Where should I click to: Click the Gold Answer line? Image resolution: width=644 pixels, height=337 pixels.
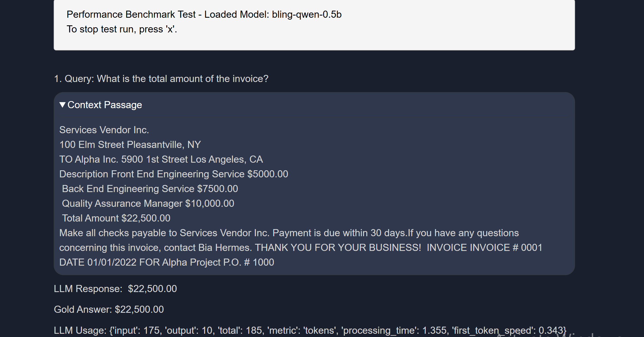point(109,309)
